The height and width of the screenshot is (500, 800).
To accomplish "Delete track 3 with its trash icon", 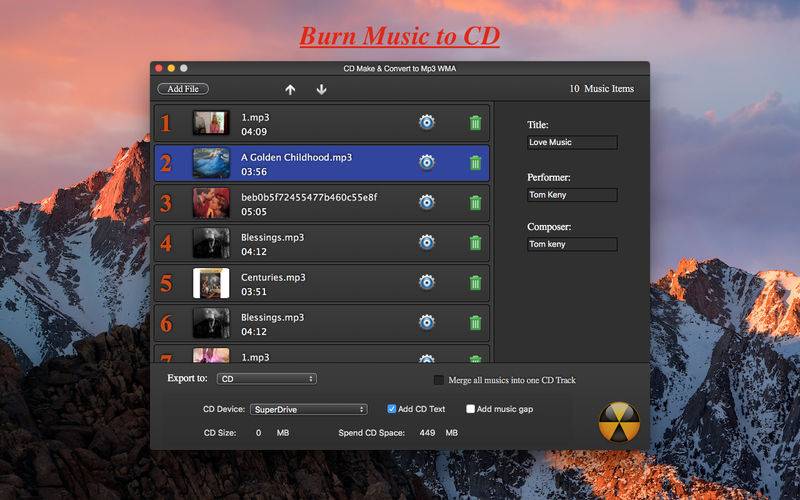I will click(x=475, y=203).
